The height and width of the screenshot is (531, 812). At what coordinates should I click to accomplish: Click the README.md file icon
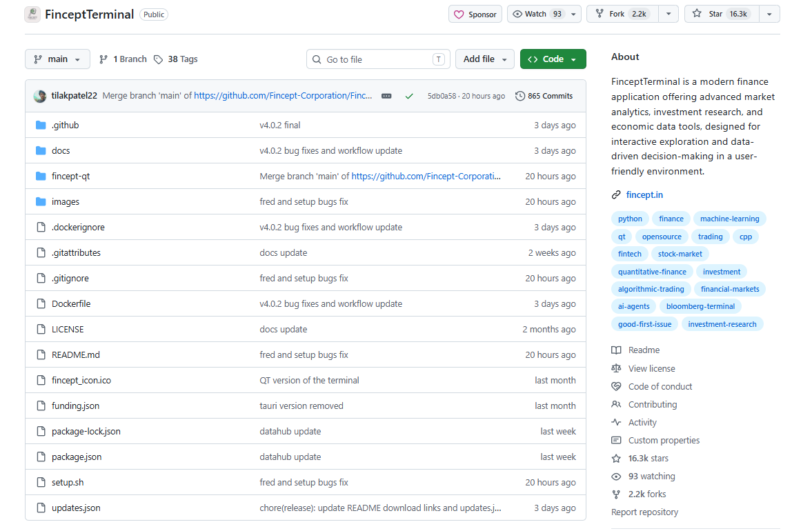pos(41,354)
